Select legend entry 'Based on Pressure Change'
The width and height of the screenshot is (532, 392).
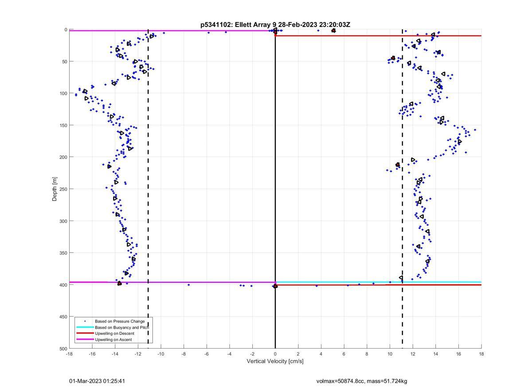coord(120,321)
